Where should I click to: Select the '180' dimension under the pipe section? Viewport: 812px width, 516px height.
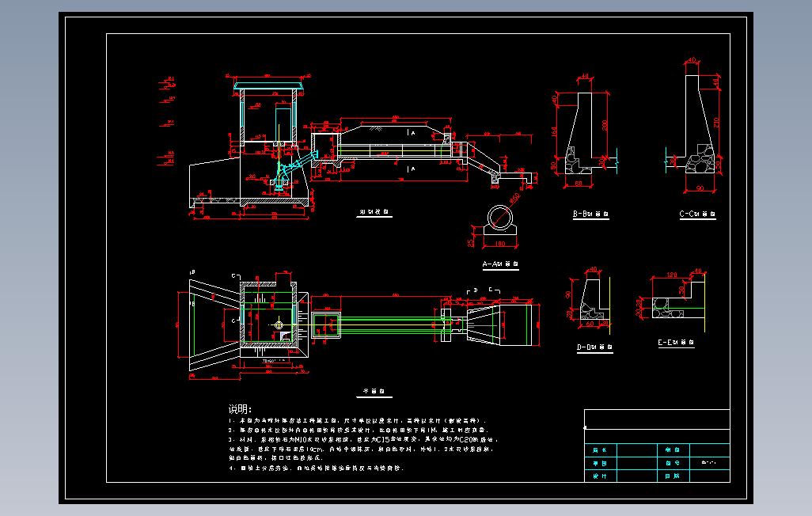pyautogui.click(x=499, y=244)
